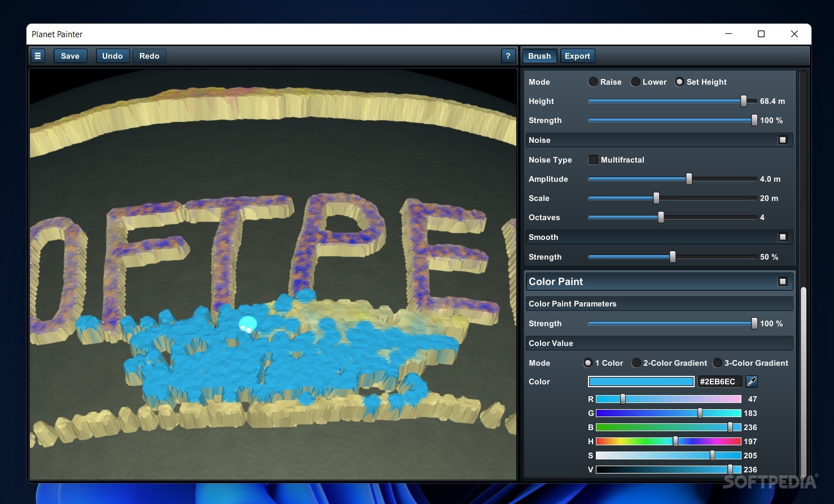
Task: Adjust the B blue channel slider
Action: (669, 427)
